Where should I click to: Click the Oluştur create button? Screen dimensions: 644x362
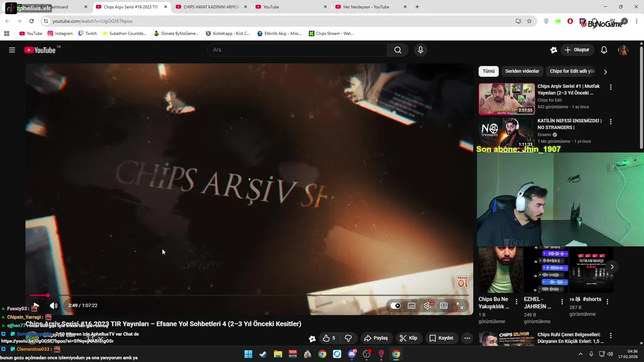pos(577,50)
